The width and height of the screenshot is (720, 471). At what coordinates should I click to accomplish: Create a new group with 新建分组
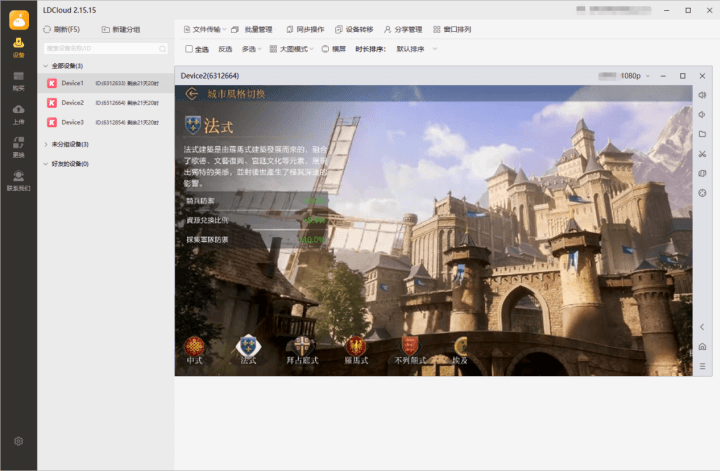point(120,29)
